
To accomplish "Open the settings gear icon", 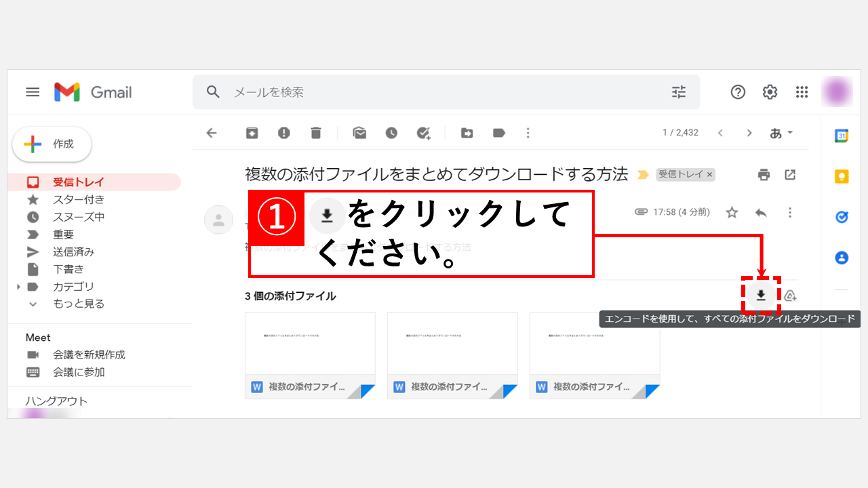I will (x=770, y=92).
